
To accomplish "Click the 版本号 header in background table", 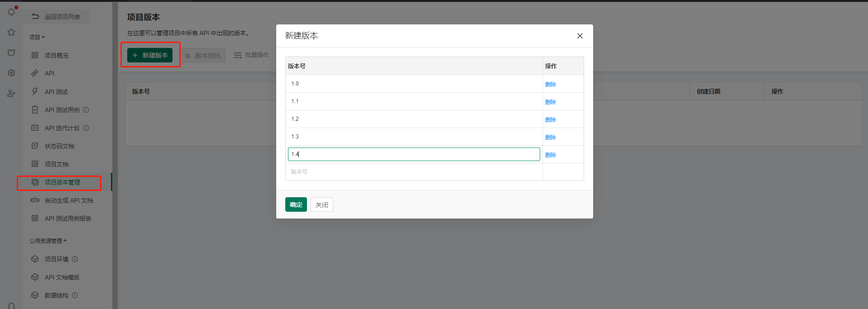I will (x=141, y=91).
